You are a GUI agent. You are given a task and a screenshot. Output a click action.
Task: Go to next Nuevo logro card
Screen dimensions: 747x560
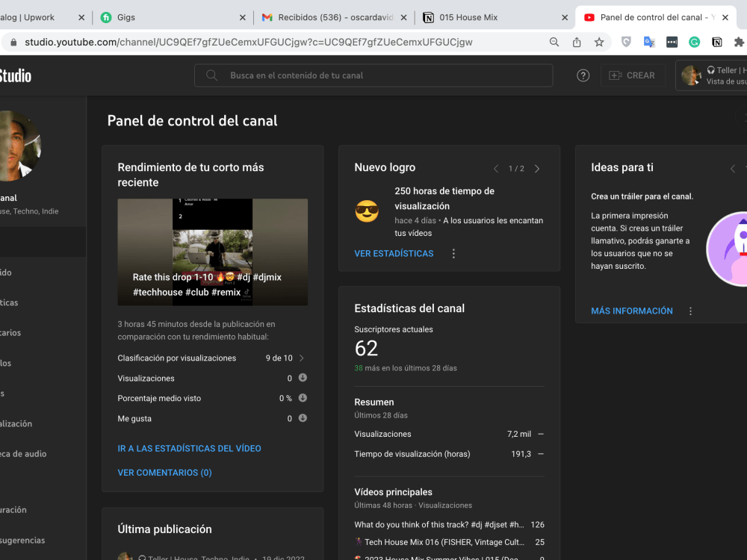[537, 169]
